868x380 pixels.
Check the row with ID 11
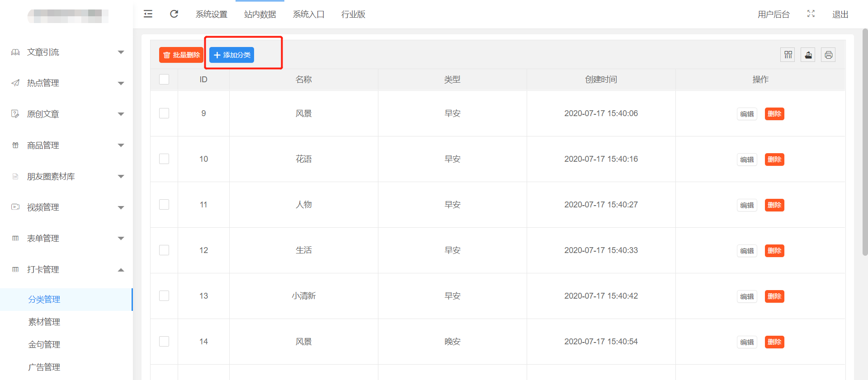click(x=164, y=204)
